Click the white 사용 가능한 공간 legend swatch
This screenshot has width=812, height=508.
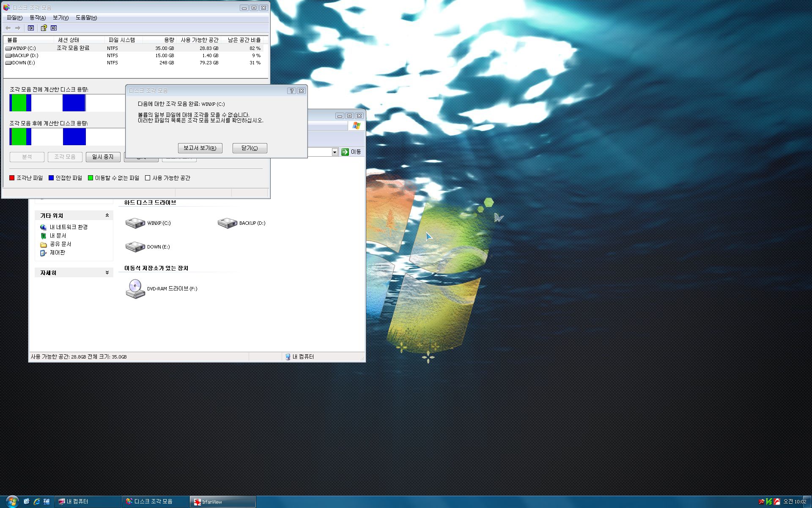coord(148,178)
